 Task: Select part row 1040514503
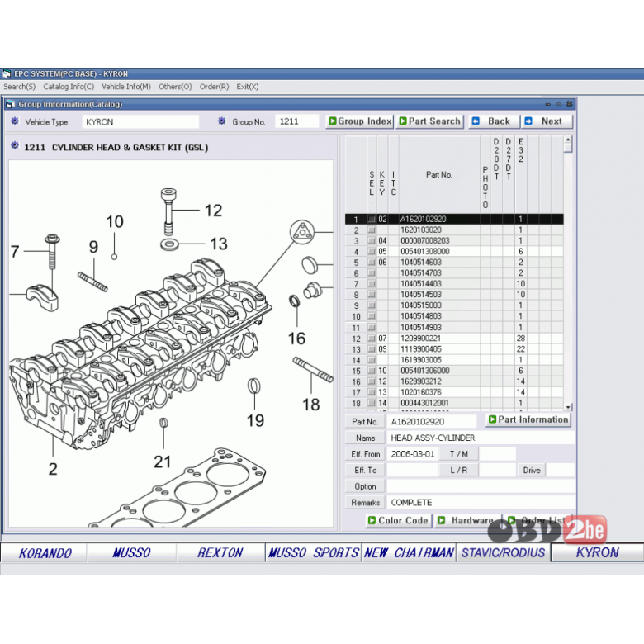click(454, 295)
